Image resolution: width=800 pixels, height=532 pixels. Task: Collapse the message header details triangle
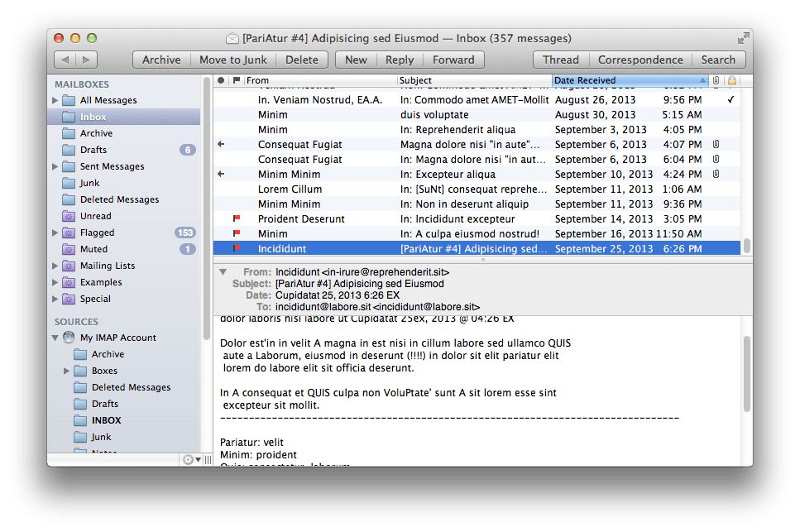(223, 270)
